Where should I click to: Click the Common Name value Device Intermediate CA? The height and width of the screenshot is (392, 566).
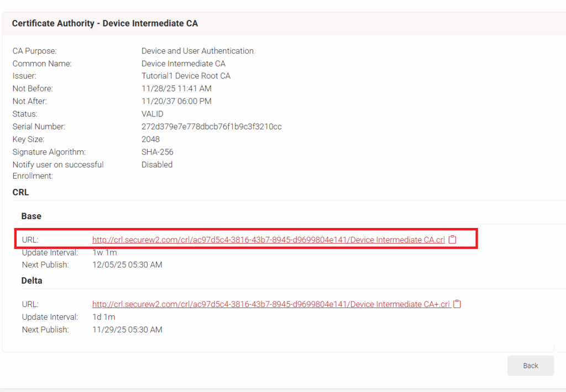tap(184, 63)
